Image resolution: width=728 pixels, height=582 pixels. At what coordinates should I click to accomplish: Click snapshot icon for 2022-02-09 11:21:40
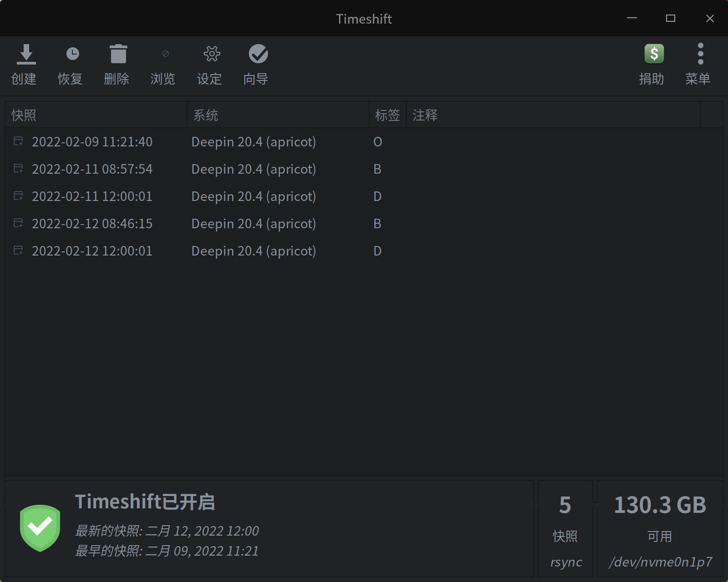[x=18, y=141]
